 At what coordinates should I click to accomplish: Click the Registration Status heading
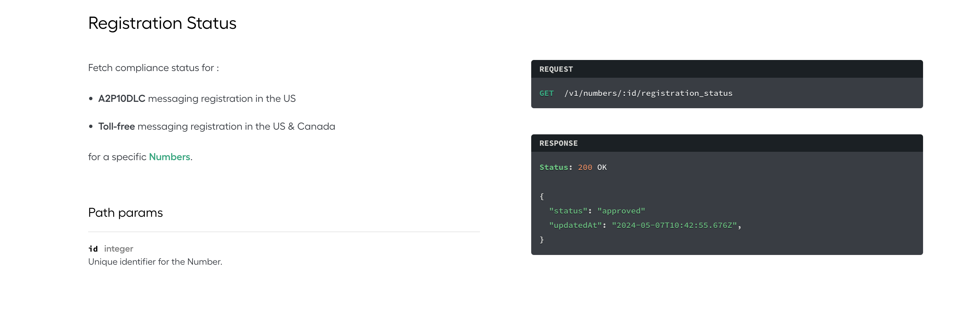tap(162, 23)
